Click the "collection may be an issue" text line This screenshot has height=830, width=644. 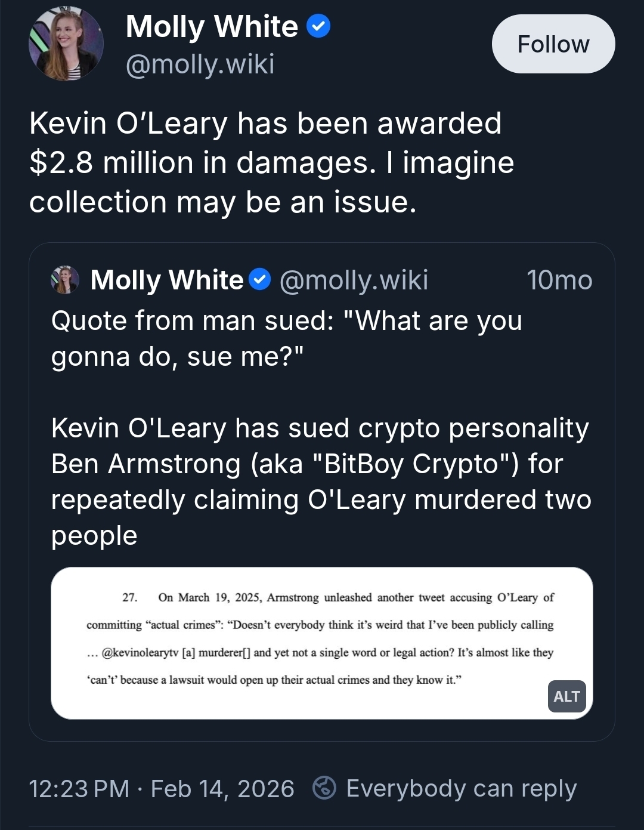(x=222, y=202)
